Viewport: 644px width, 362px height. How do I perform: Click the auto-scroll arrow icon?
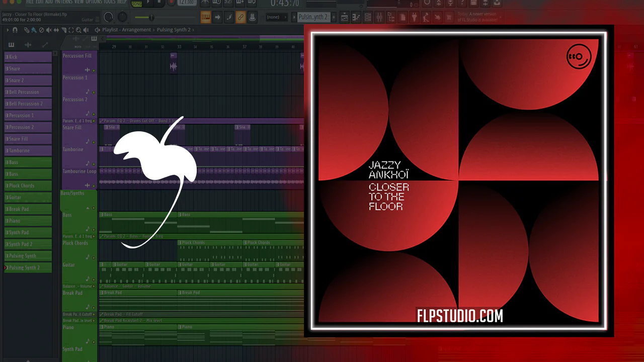(x=217, y=17)
